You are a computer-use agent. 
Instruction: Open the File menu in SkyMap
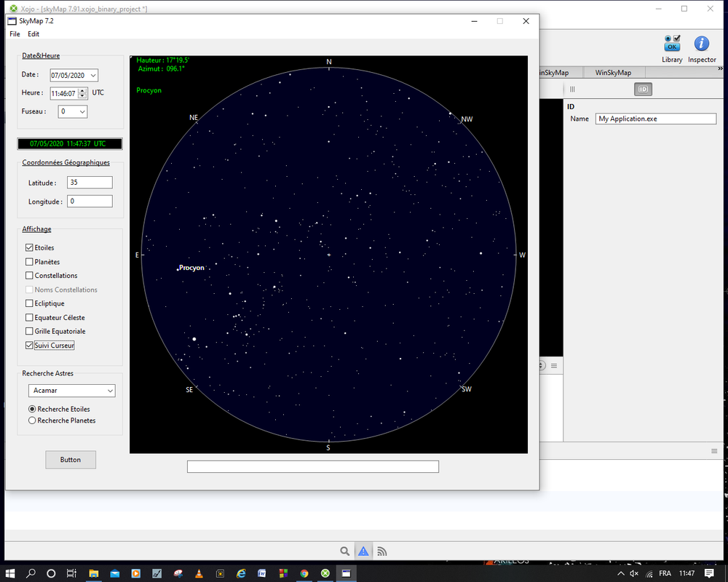(x=15, y=34)
